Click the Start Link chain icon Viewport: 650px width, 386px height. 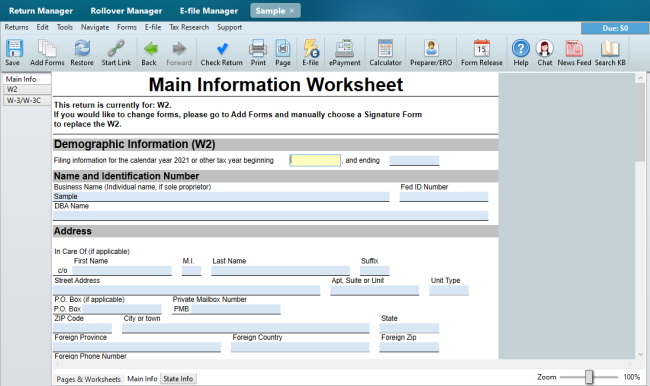pos(116,49)
